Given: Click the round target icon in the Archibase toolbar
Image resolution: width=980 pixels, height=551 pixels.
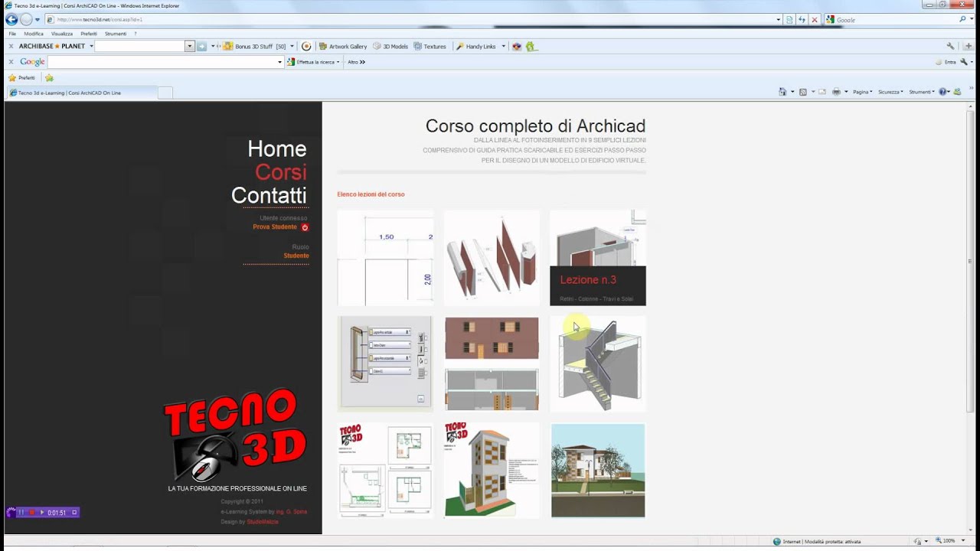Looking at the screenshot, I should pos(306,47).
